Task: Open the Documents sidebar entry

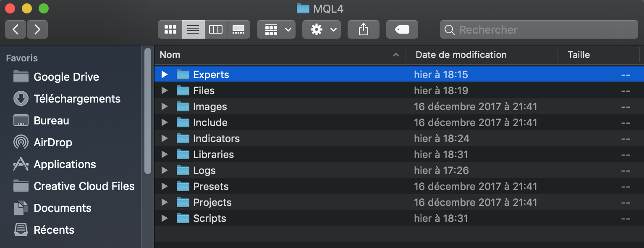Action: [62, 208]
